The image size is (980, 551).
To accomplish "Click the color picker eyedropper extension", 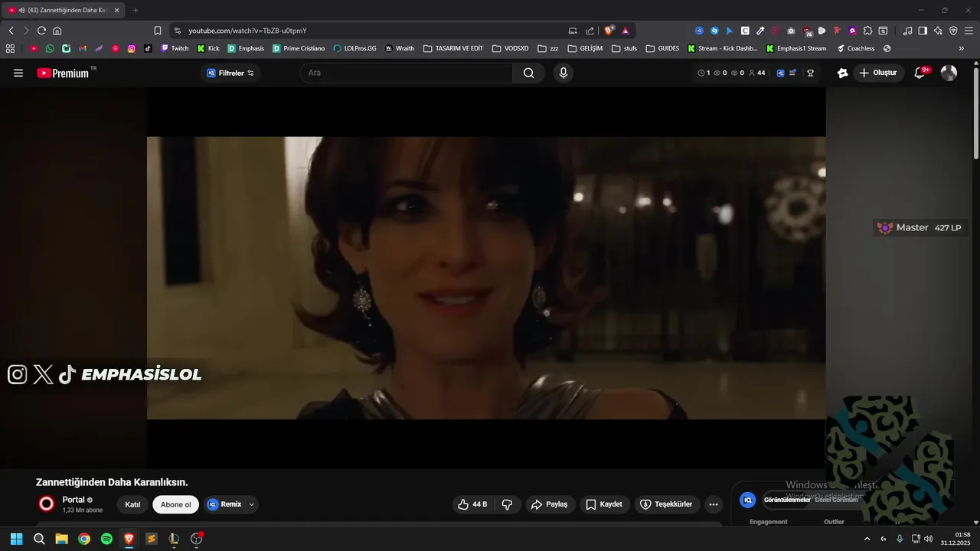I will click(760, 31).
